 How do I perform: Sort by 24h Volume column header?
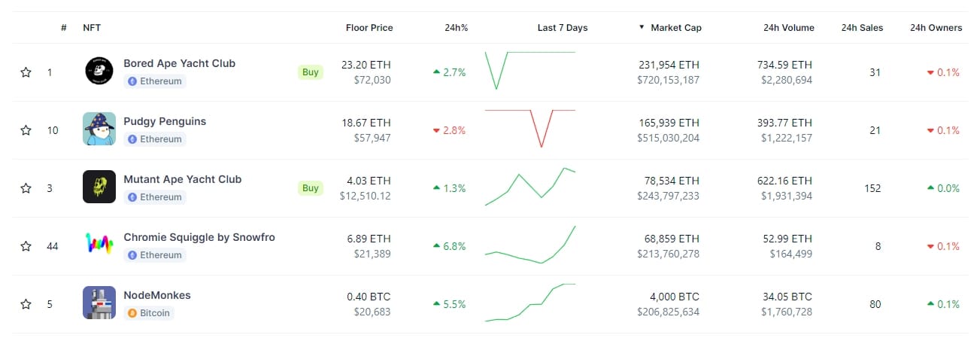[x=788, y=28]
